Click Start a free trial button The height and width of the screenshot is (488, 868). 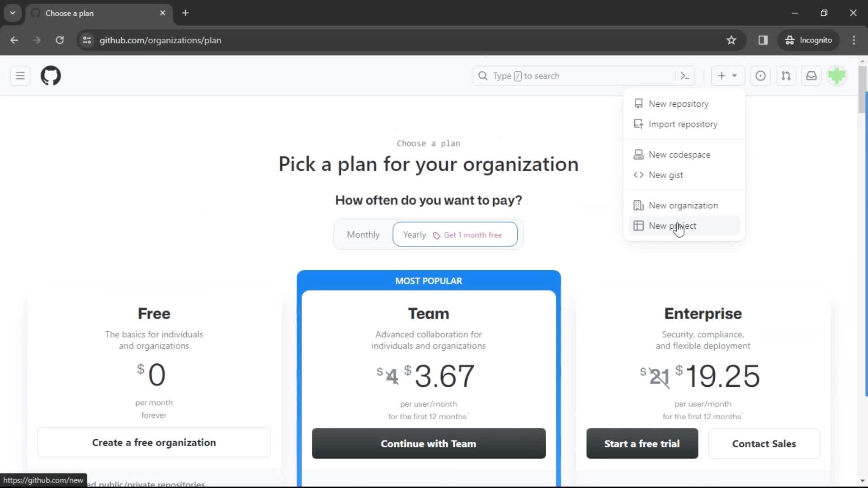point(642,443)
